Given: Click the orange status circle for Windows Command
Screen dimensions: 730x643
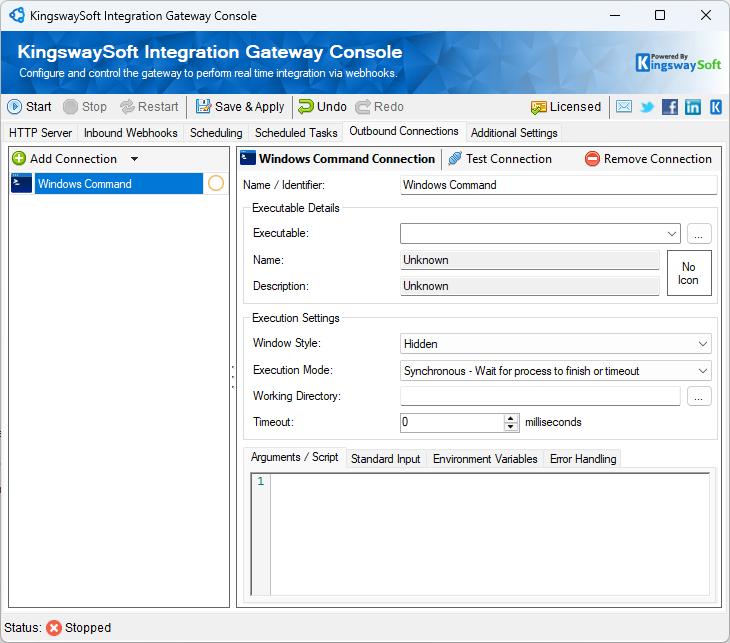Looking at the screenshot, I should [216, 183].
